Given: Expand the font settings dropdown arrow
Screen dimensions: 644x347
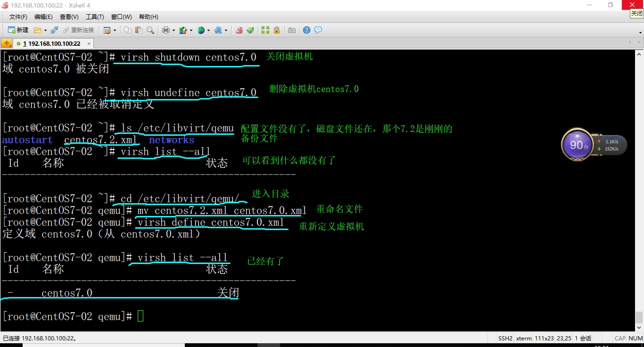Looking at the screenshot, I should 226,30.
